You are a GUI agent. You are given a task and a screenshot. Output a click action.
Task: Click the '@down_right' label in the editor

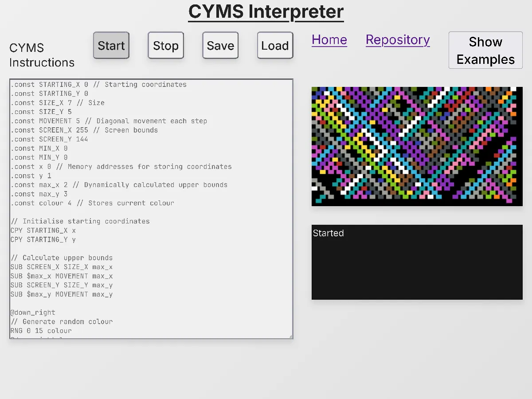(x=32, y=312)
